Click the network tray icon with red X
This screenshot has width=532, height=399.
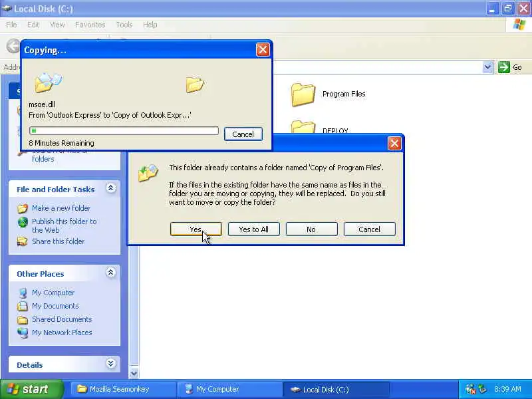pos(470,390)
